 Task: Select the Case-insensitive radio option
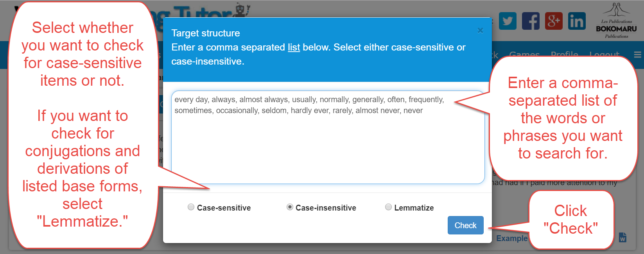coord(290,207)
